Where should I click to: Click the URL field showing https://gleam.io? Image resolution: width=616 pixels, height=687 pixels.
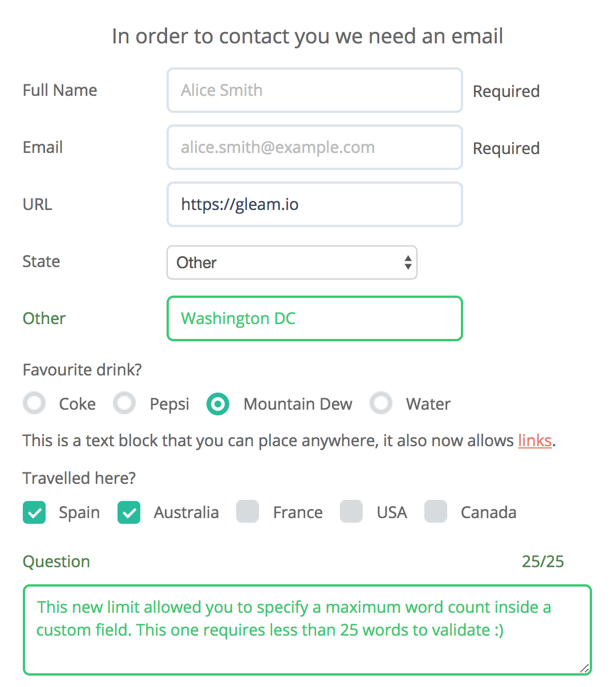314,204
